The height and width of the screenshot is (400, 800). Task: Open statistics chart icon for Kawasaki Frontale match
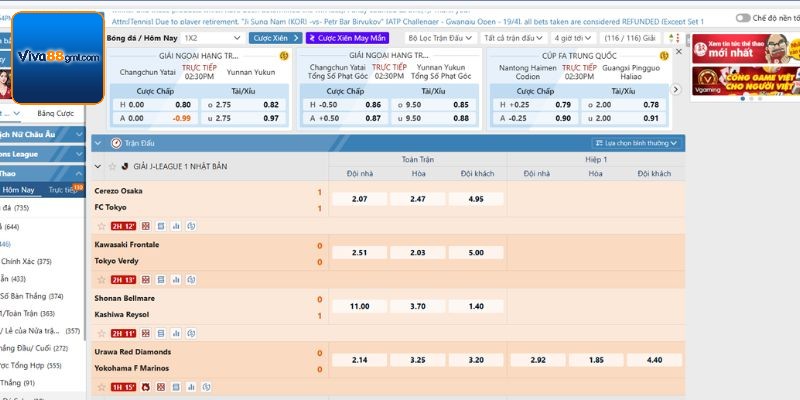tap(176, 280)
